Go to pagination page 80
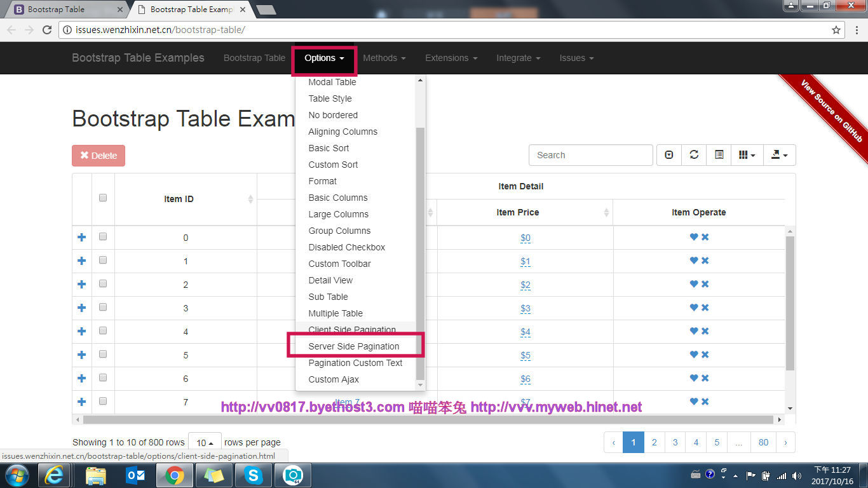868x488 pixels. click(763, 442)
